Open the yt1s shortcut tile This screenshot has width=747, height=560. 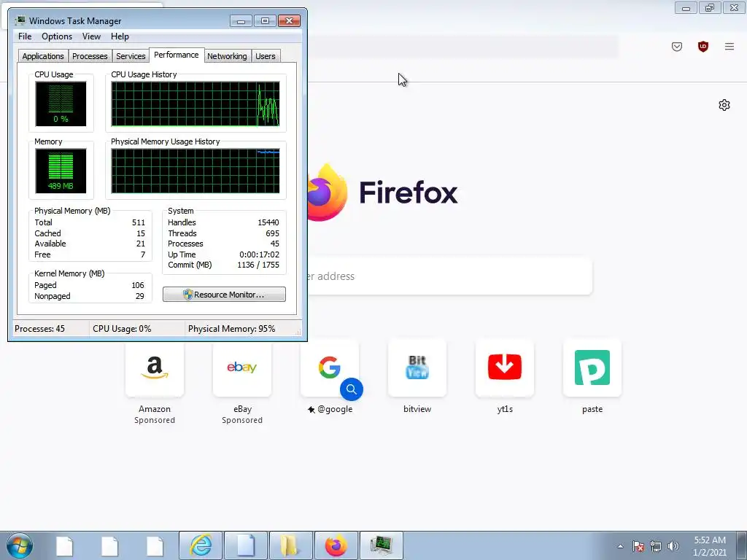click(505, 368)
